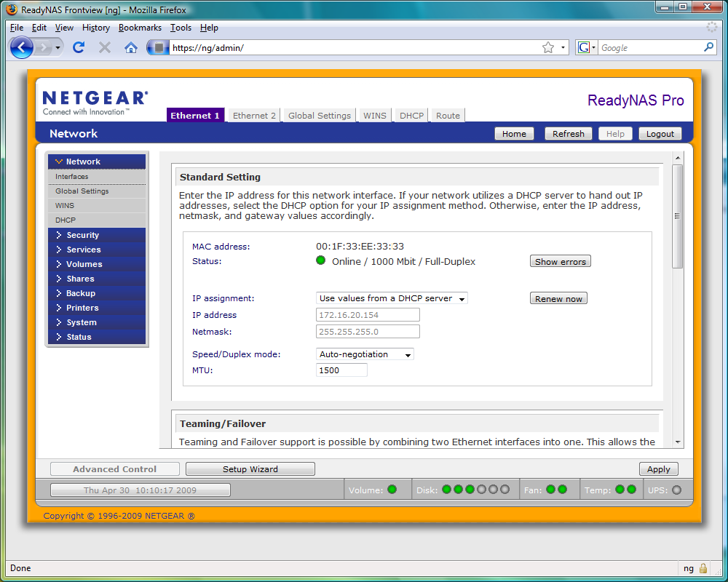The height and width of the screenshot is (582, 728).
Task: Click the Show errors button
Action: pyautogui.click(x=561, y=261)
